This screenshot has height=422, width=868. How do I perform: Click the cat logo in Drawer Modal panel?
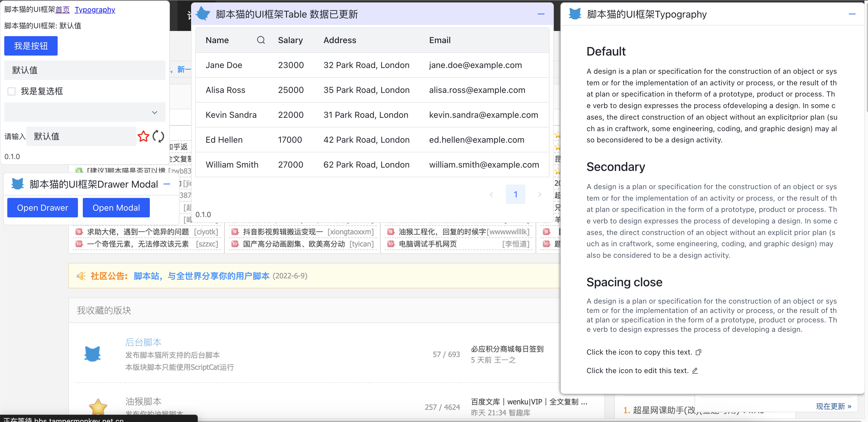[x=18, y=184]
